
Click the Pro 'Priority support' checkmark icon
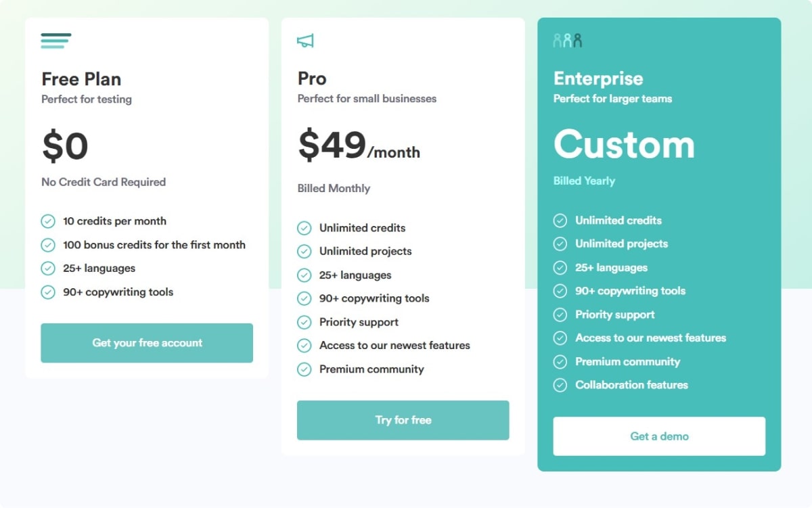(304, 322)
